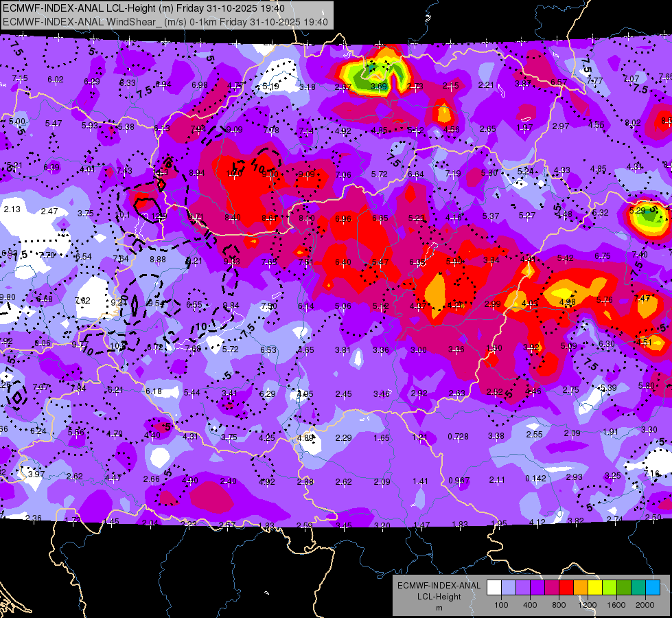Click the LCL-Height title line at the top
This screenshot has height=618, width=672.
coord(143,8)
